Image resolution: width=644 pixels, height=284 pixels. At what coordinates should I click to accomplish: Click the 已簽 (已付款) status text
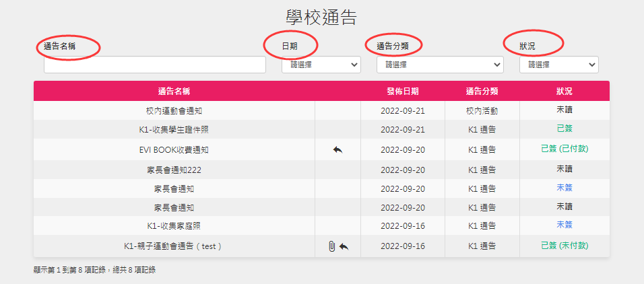[x=565, y=148]
